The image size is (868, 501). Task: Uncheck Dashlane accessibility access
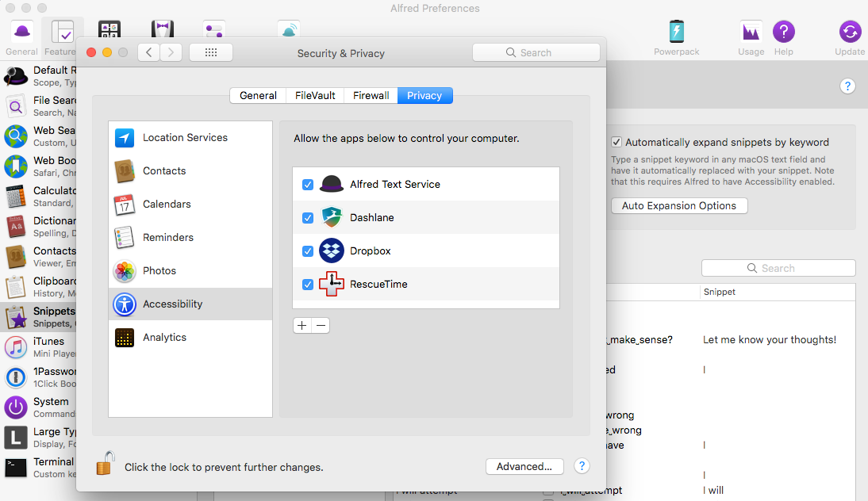308,217
